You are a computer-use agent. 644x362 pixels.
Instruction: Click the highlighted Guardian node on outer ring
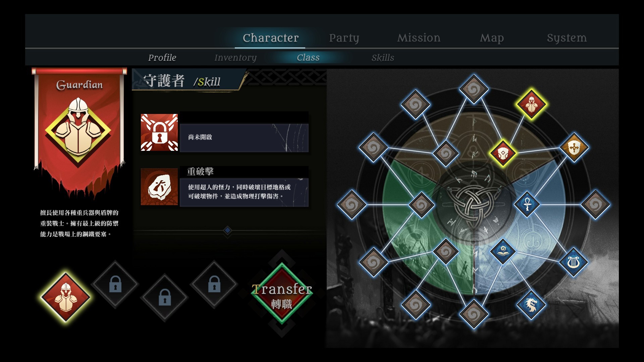[531, 104]
